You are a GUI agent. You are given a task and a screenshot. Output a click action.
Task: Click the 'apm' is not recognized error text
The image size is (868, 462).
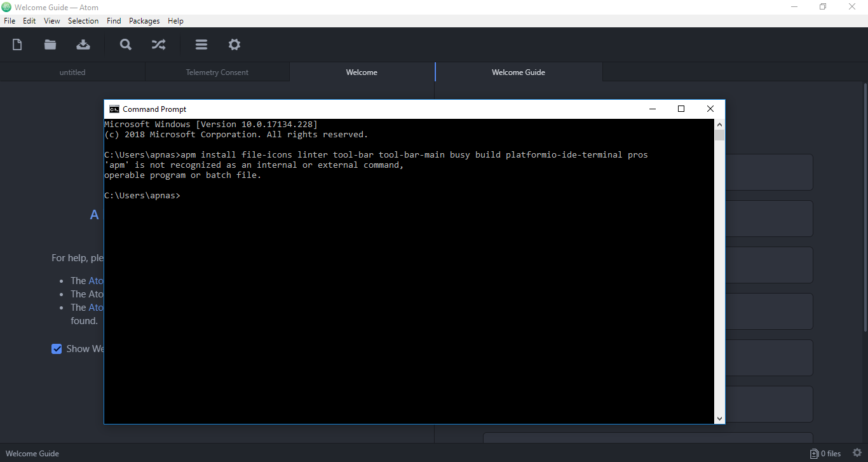point(254,165)
